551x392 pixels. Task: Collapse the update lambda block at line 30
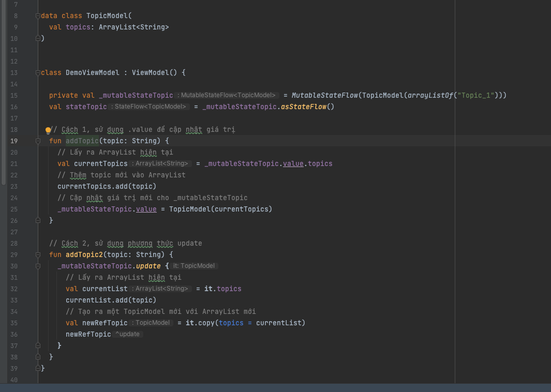coord(38,266)
